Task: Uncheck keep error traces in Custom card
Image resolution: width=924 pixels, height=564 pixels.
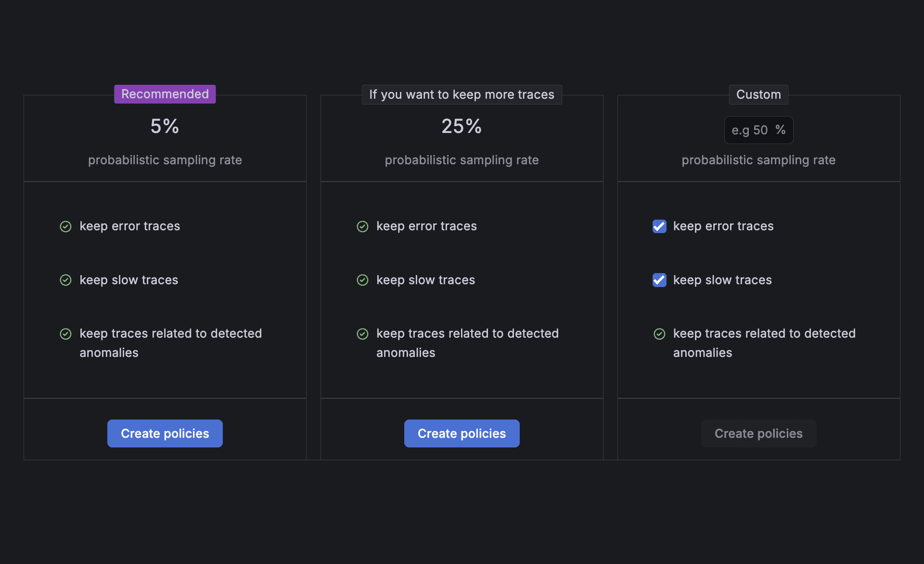Action: [659, 226]
